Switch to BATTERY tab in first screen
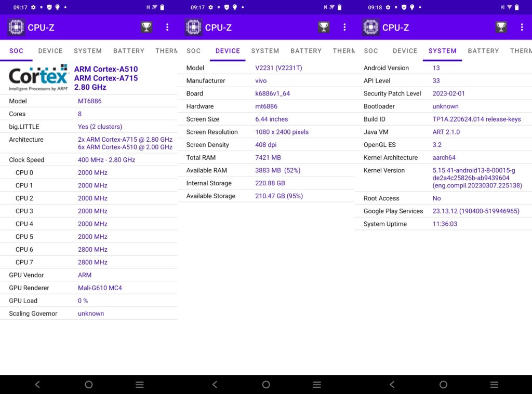Screen dimensions: 532x394 click(x=129, y=51)
